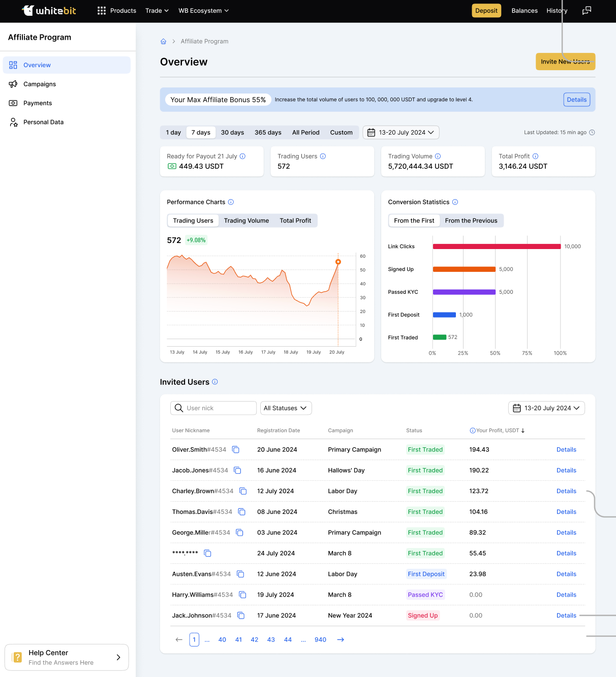616x677 pixels.
Task: Switch chart to Trading Volume
Action: [247, 221]
